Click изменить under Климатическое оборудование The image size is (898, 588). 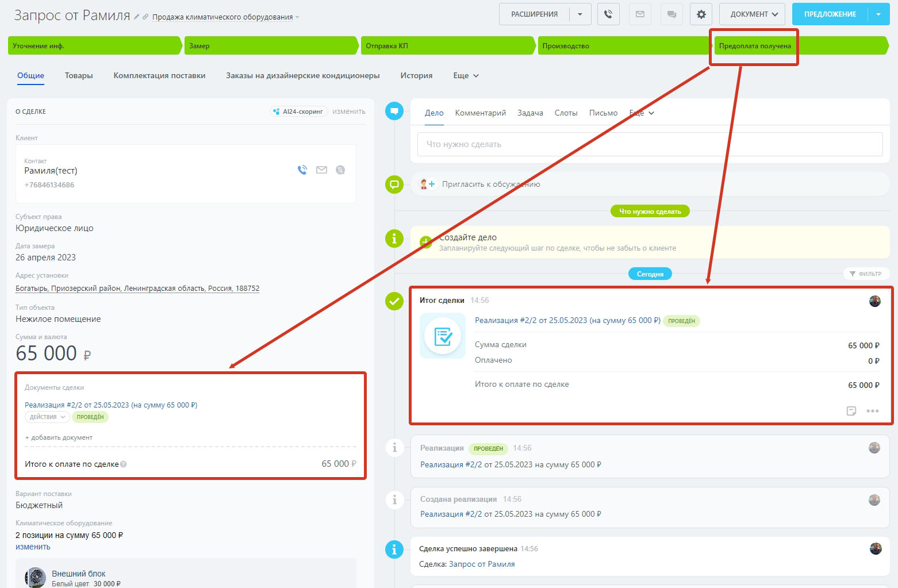33,547
